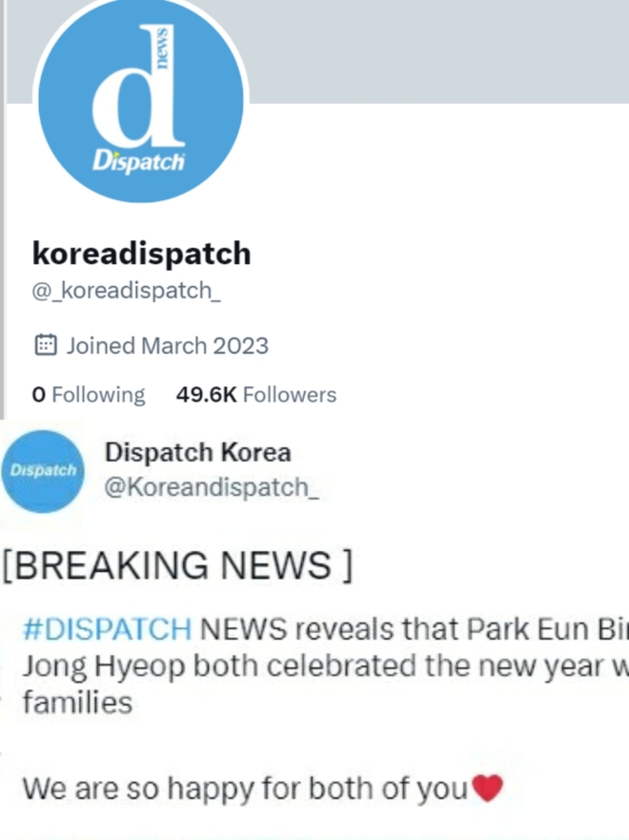Image resolution: width=629 pixels, height=840 pixels.
Task: Click the name Jong Hyeop in tweet
Action: 104,667
